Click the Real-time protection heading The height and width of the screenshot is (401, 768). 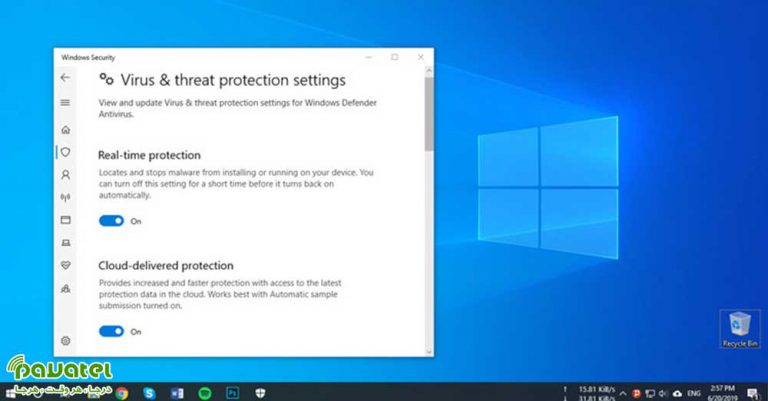pyautogui.click(x=149, y=155)
